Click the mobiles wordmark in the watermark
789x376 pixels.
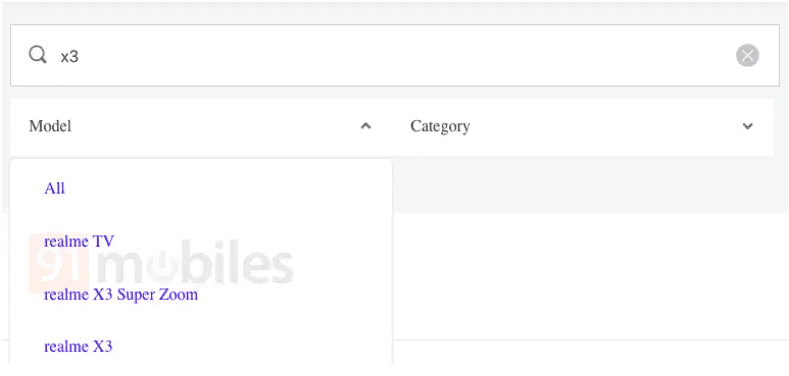(193, 264)
